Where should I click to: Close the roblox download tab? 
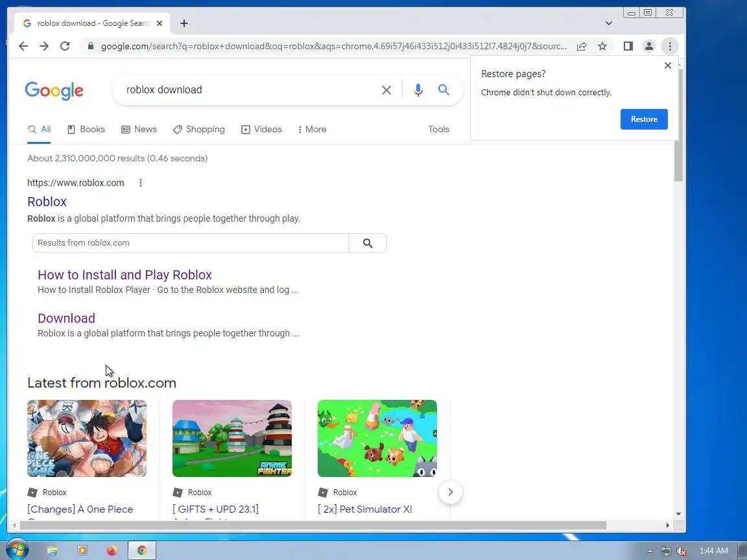point(160,23)
